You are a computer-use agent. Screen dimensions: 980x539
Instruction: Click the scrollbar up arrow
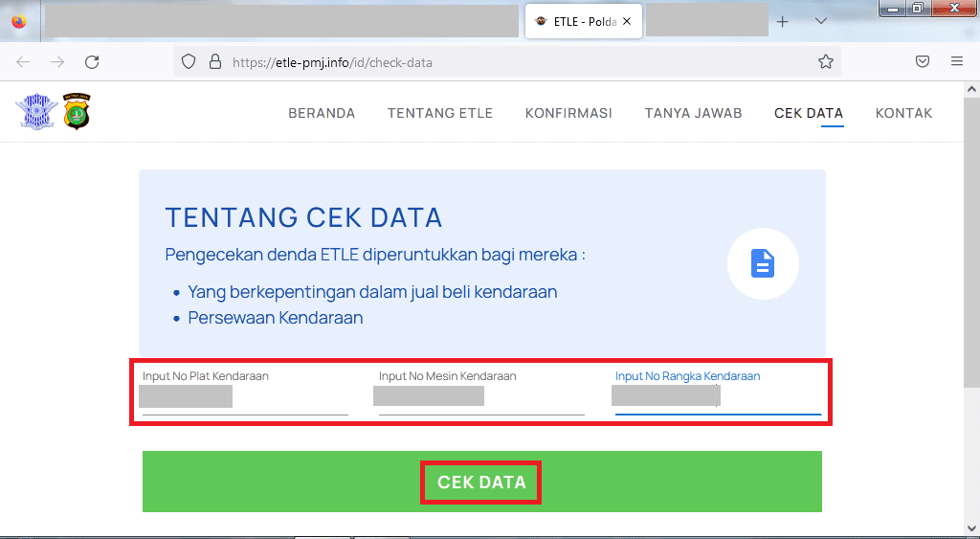pos(972,89)
